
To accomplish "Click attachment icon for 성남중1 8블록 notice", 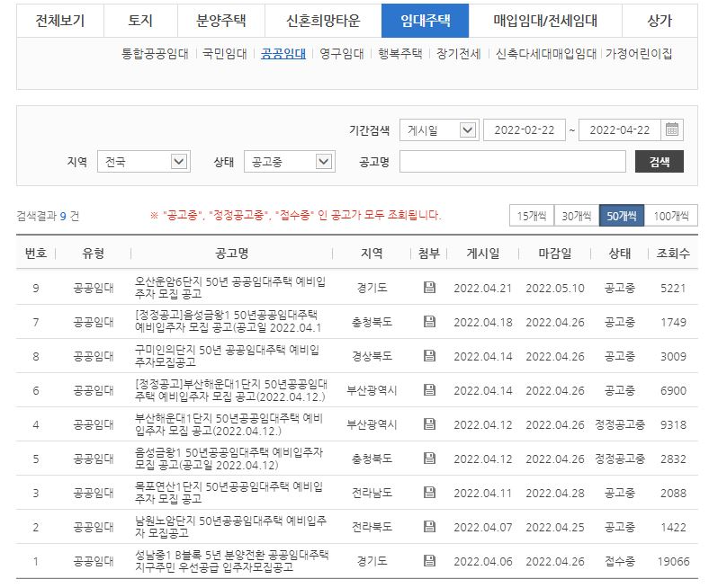I will pos(429,561).
